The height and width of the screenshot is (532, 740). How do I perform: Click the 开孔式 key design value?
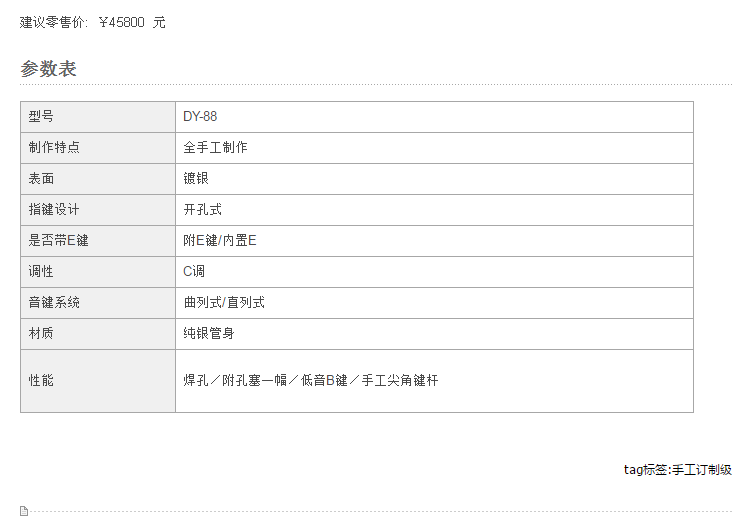tap(202, 210)
